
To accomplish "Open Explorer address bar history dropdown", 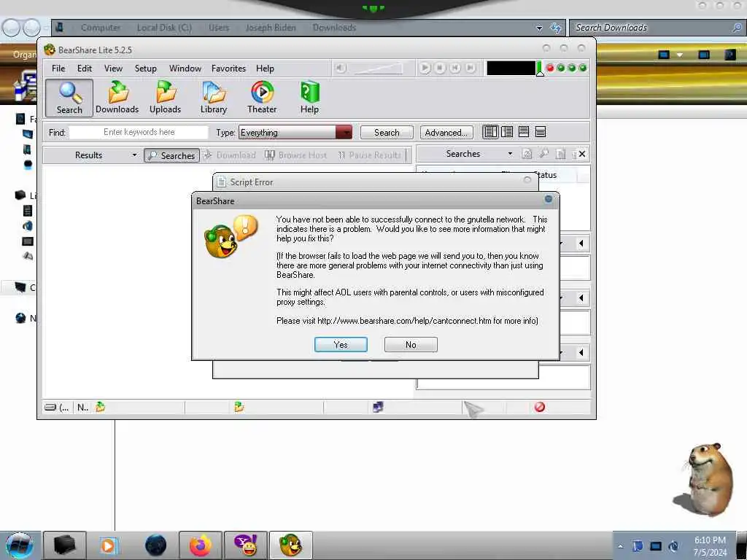I will click(x=539, y=28).
